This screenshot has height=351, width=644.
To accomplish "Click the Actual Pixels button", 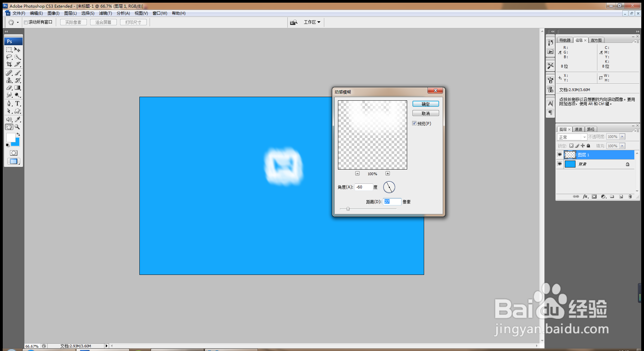I will [x=73, y=22].
